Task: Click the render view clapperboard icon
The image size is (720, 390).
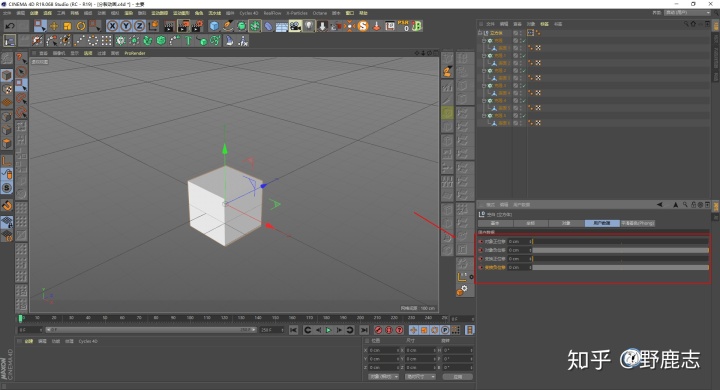Action: [169, 26]
